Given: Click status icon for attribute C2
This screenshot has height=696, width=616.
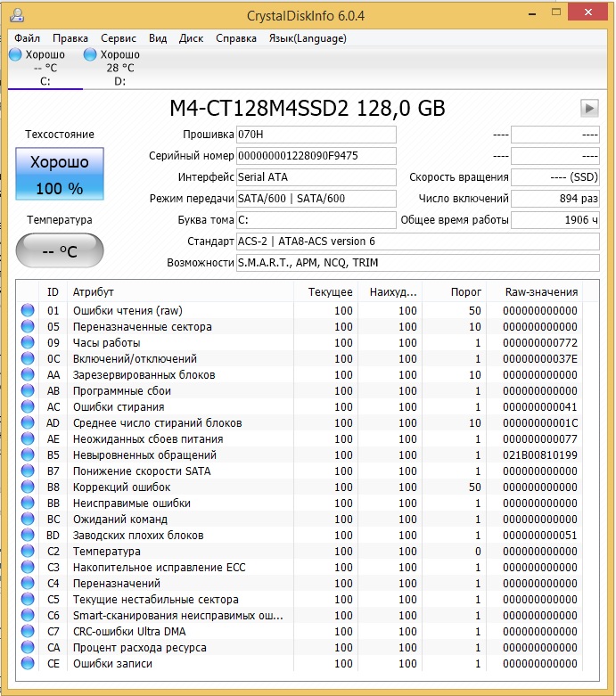Looking at the screenshot, I should point(28,551).
